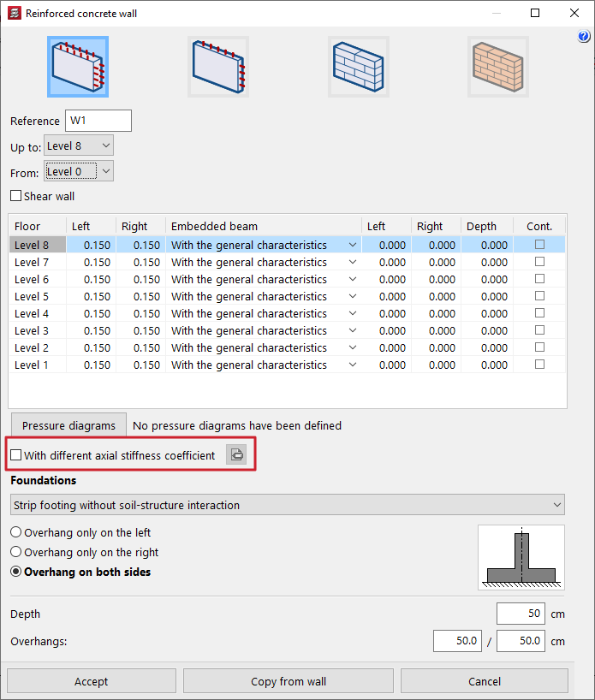Open Embedded beam dropdown for Level 3
The height and width of the screenshot is (700, 595).
click(x=353, y=330)
